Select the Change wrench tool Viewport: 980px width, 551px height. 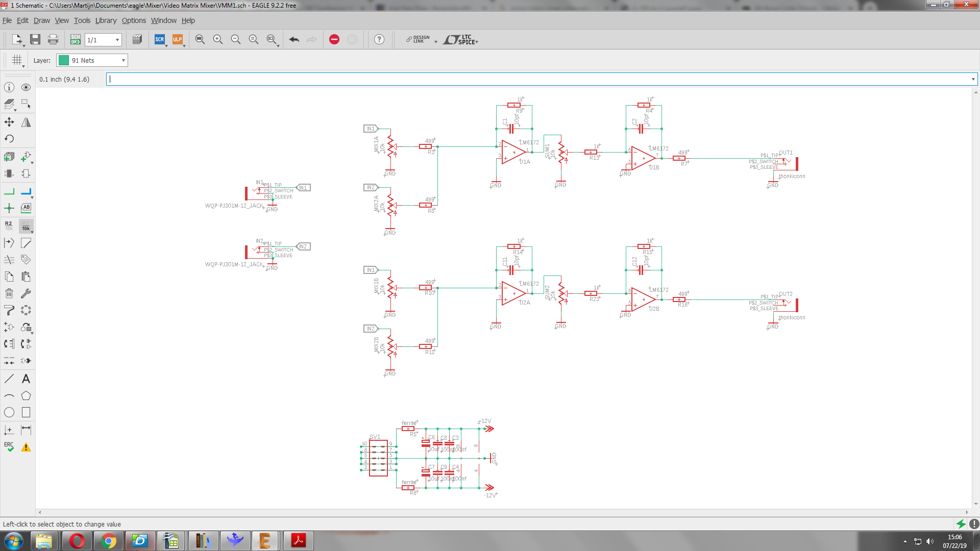(x=26, y=293)
